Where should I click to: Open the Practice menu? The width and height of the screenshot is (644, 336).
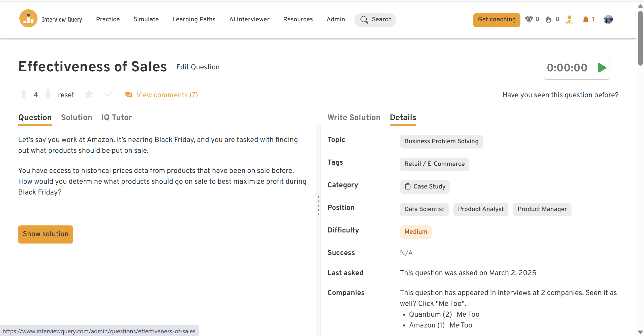click(x=108, y=19)
